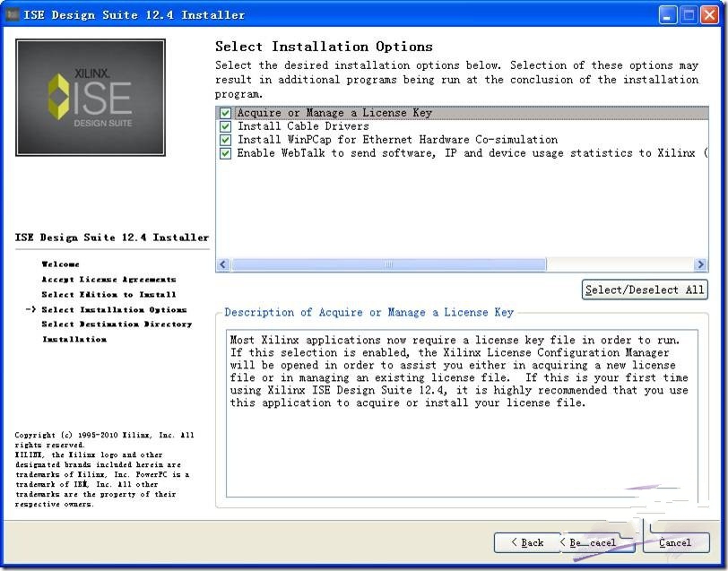Image resolution: width=728 pixels, height=571 pixels.
Task: Click the Accept License Agreements step
Action: 108,280
